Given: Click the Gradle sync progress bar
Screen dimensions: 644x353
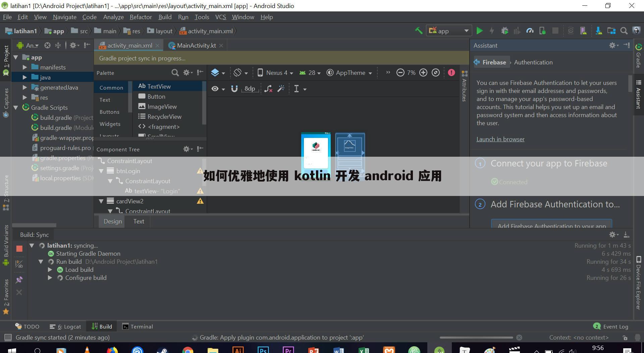Looking at the screenshot, I should (x=476, y=338).
